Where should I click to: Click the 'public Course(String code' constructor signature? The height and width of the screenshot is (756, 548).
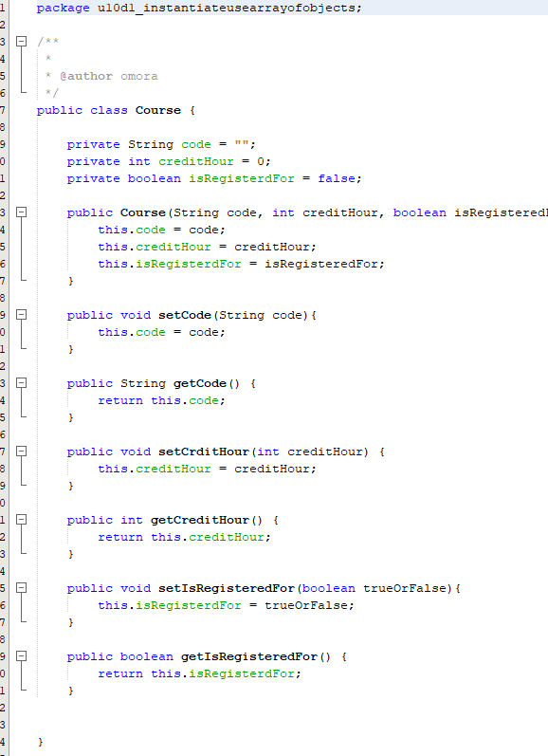click(x=307, y=212)
